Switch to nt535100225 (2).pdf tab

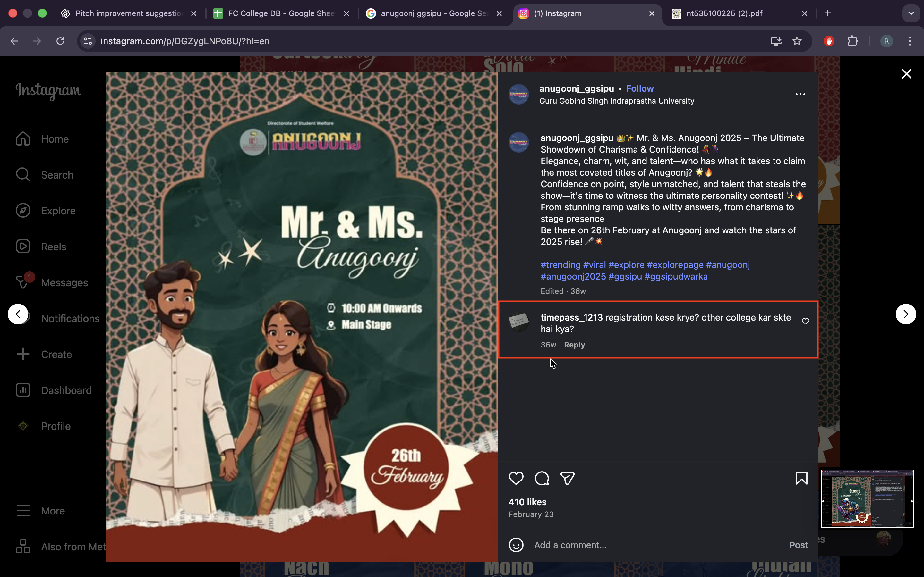723,13
